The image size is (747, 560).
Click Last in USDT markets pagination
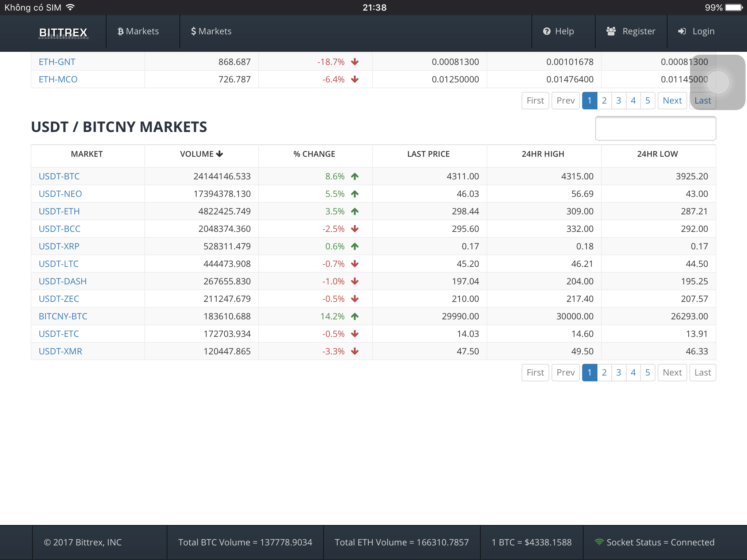pyautogui.click(x=703, y=373)
